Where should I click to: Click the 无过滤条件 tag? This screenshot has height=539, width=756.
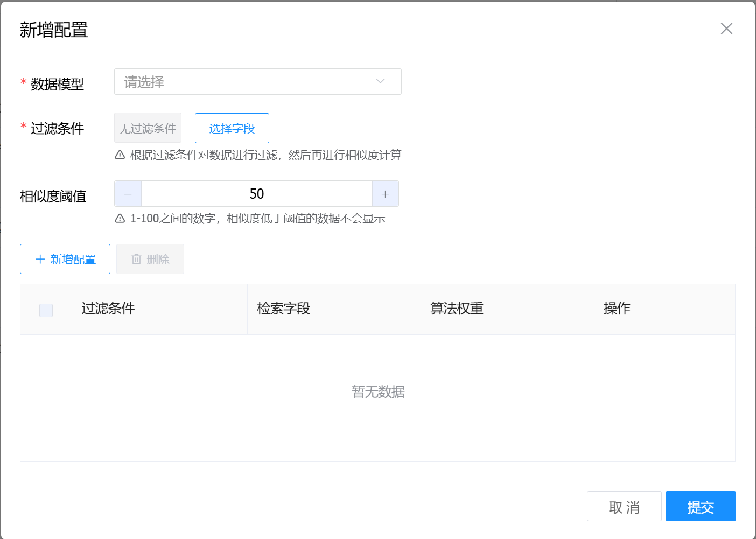[148, 128]
